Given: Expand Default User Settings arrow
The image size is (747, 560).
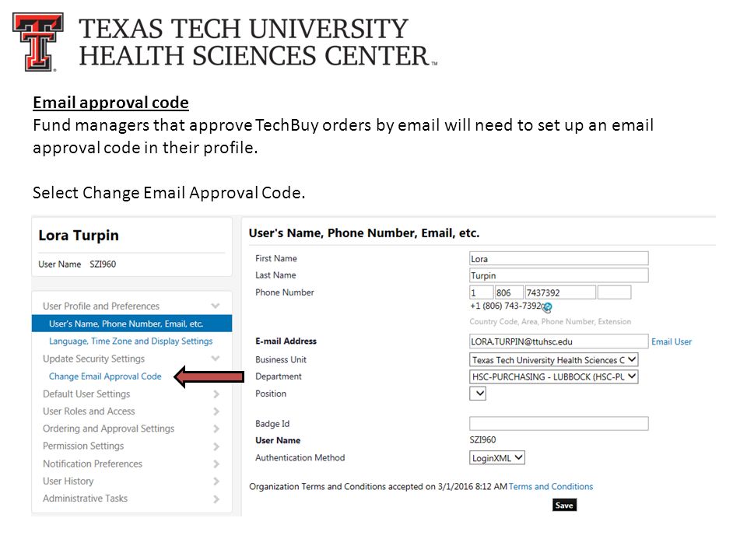Looking at the screenshot, I should [x=216, y=394].
